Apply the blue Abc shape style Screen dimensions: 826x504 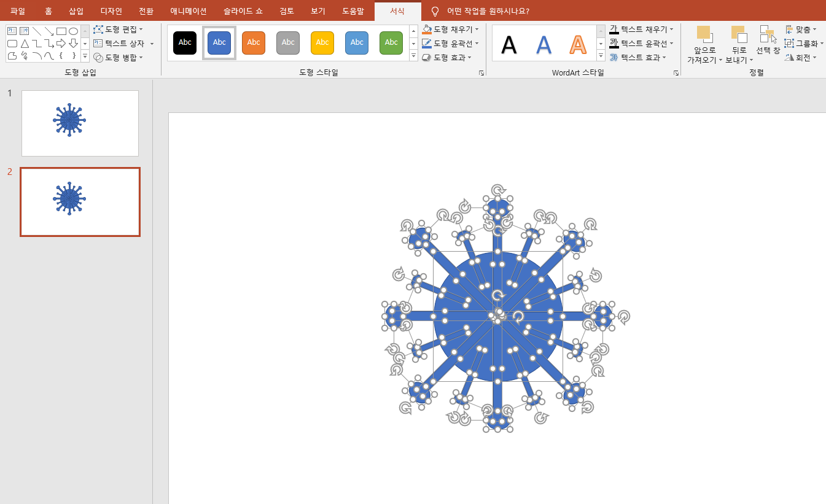(219, 42)
